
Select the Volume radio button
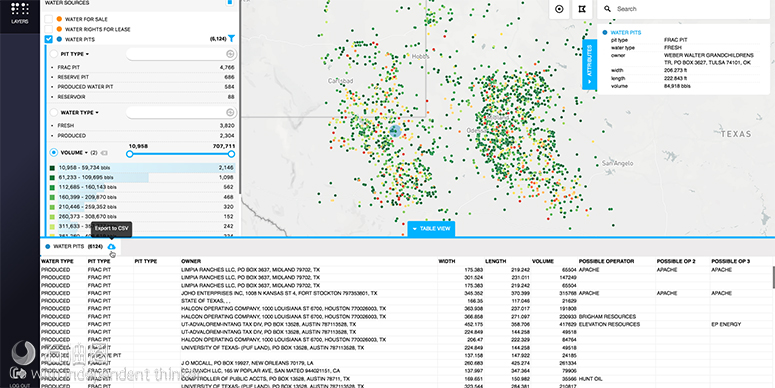coord(54,153)
